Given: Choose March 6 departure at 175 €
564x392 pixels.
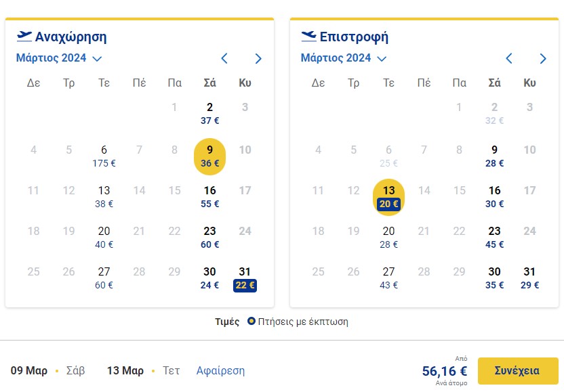Looking at the screenshot, I should click(104, 156).
